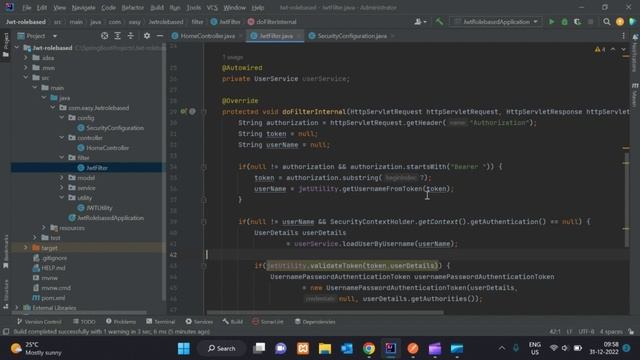640x360 pixels.
Task: Expand the resources folder
Action: pyautogui.click(x=44, y=228)
